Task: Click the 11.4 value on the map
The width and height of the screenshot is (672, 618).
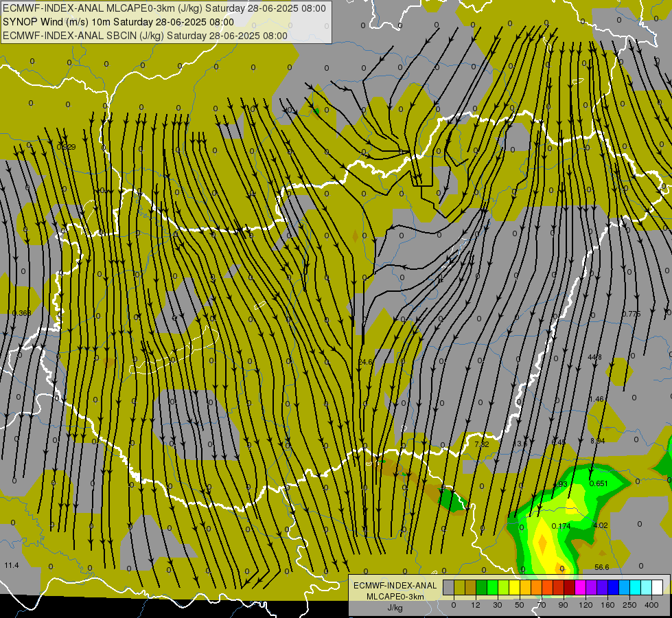Action: pos(12,565)
